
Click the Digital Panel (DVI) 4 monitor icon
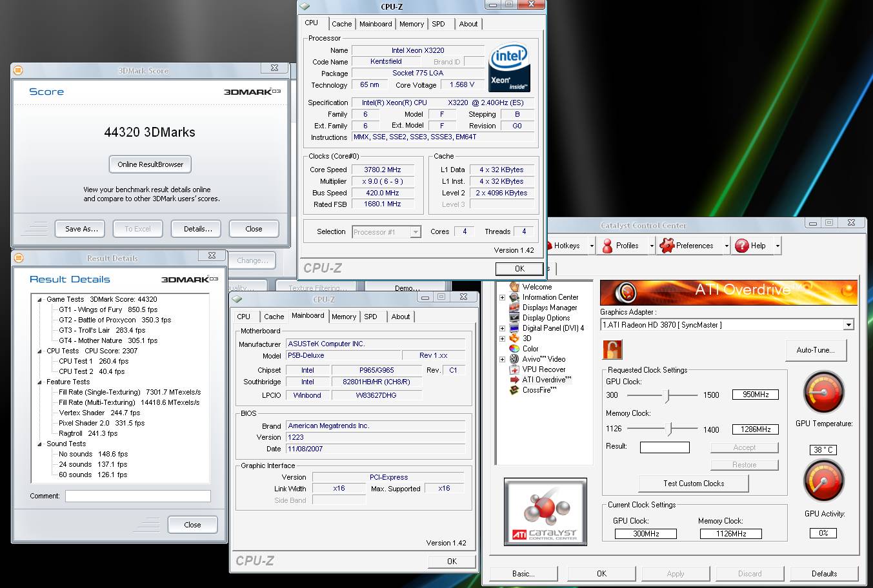pyautogui.click(x=514, y=328)
